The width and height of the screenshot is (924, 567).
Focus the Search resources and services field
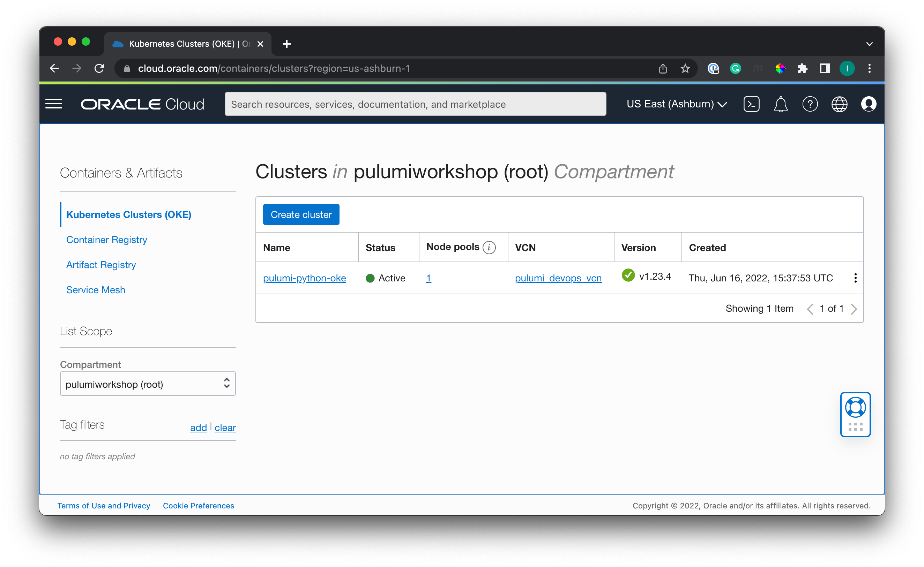[x=415, y=104]
